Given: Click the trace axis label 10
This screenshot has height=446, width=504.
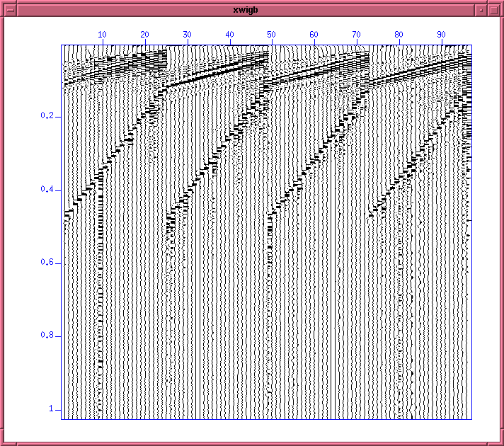Looking at the screenshot, I should pos(103,34).
